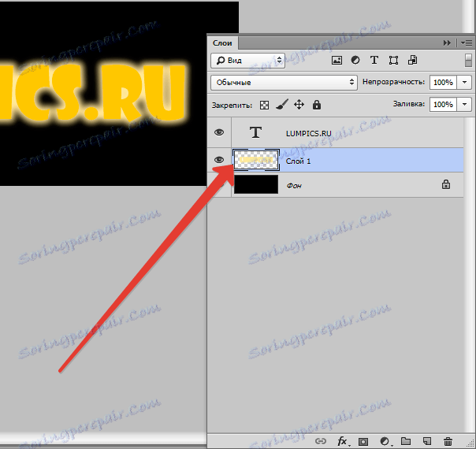Toggle layer filtering switch on/off

pyautogui.click(x=468, y=60)
